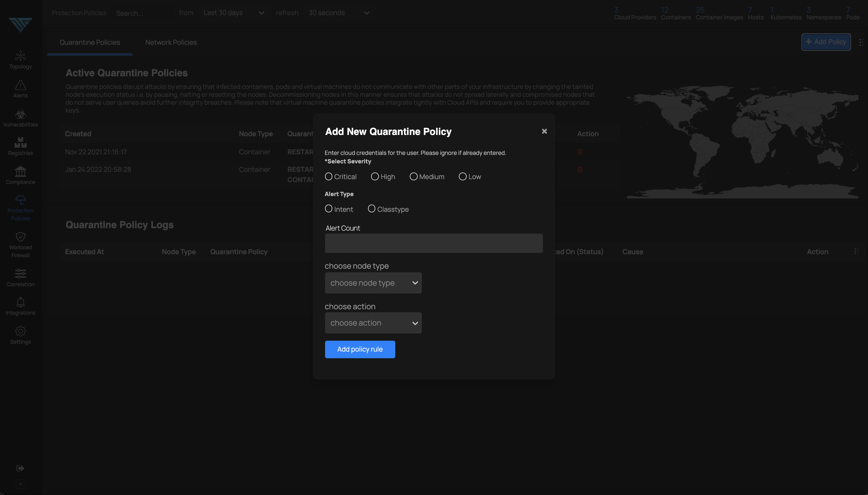Open the Protection Policies umbrella icon
Screen dimensions: 868x495
20,200
